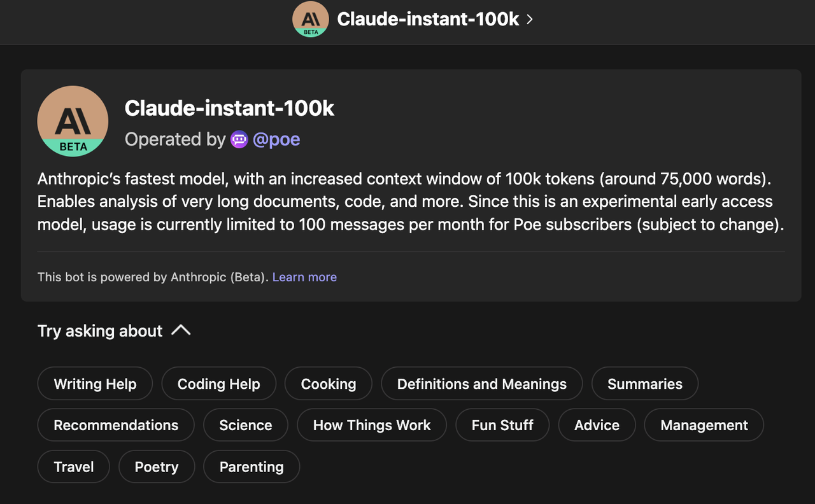The image size is (815, 504).
Task: Select the Parenting suggestion chip
Action: tap(252, 466)
